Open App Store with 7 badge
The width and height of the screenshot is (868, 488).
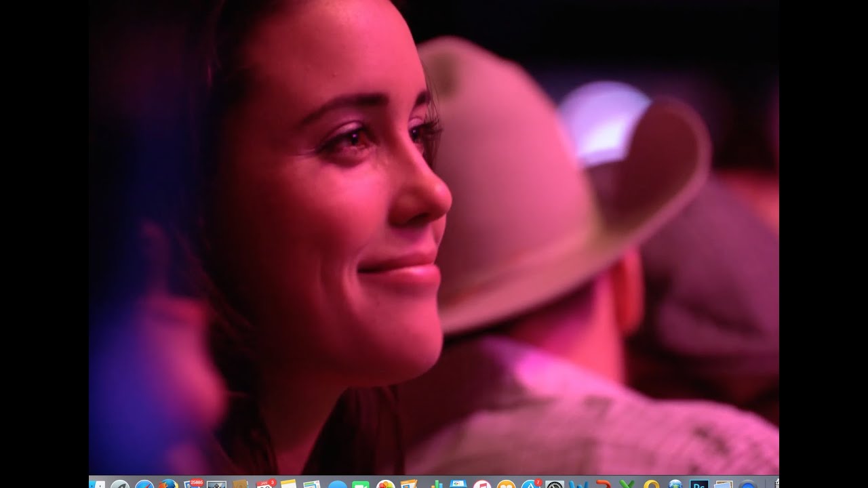(532, 483)
